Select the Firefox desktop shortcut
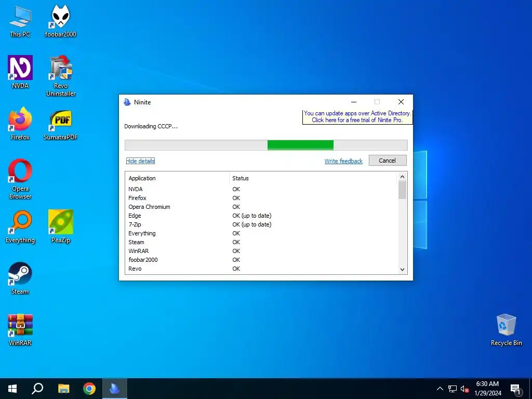 [20, 124]
